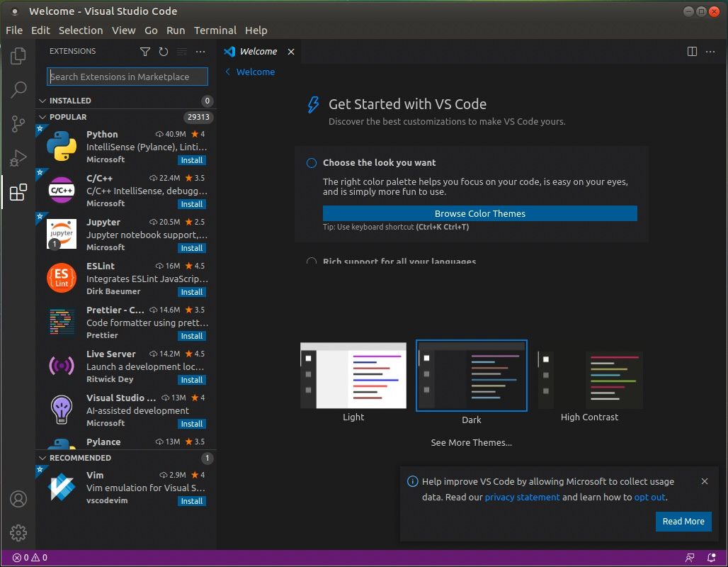
Task: Click Browse Color Themes button
Action: click(479, 214)
